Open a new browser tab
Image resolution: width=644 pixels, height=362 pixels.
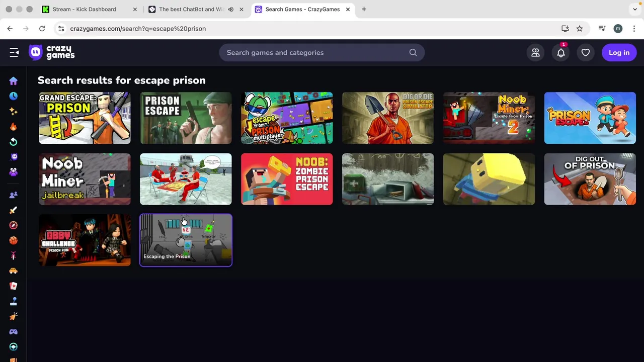pos(364,9)
